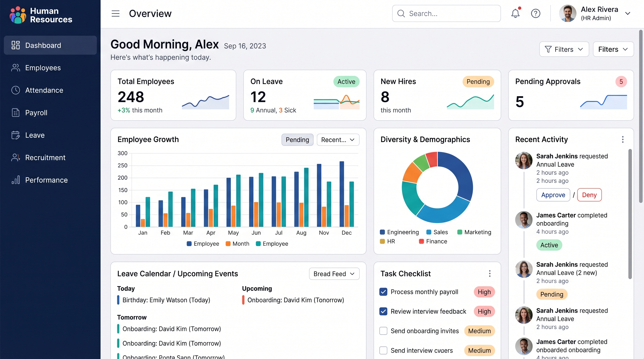Click the funnel icon on Filters
Viewport: 644px width, 359px height.
tap(548, 49)
